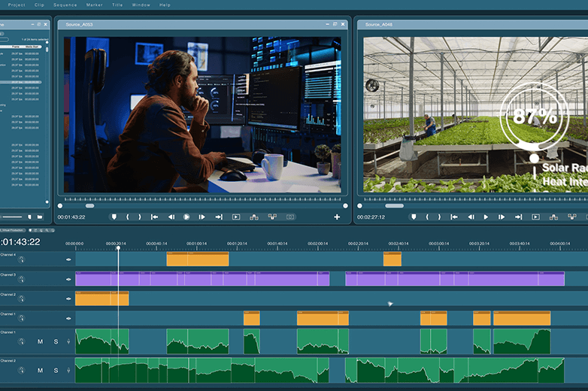Open the Marker menu

click(x=94, y=5)
